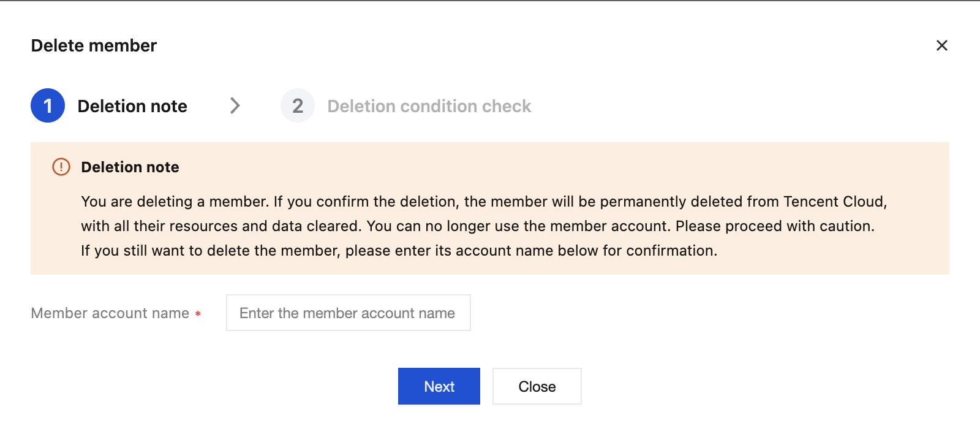The width and height of the screenshot is (980, 434).
Task: Click the "Delete member" dialog title
Action: pyautogui.click(x=94, y=45)
